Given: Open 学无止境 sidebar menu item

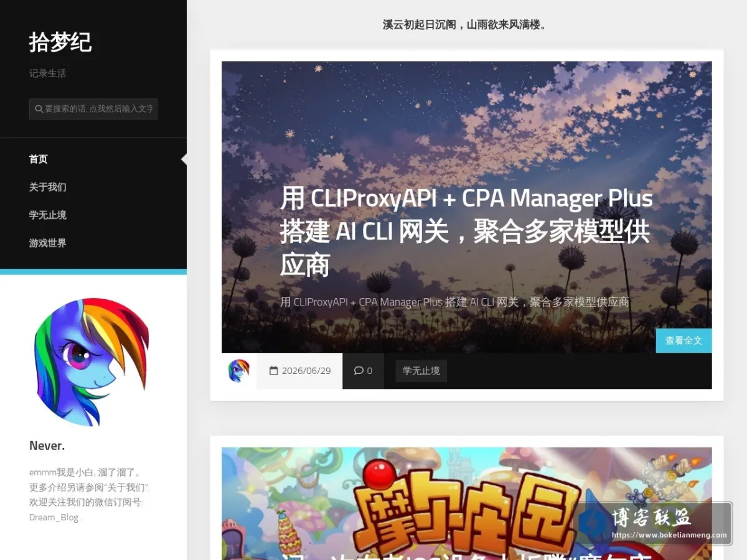Looking at the screenshot, I should [48, 215].
